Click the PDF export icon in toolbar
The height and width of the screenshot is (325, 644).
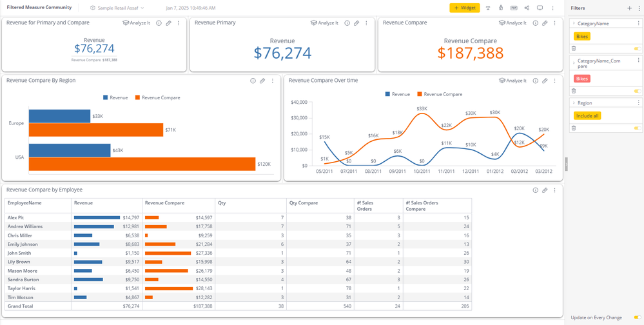click(x=514, y=8)
